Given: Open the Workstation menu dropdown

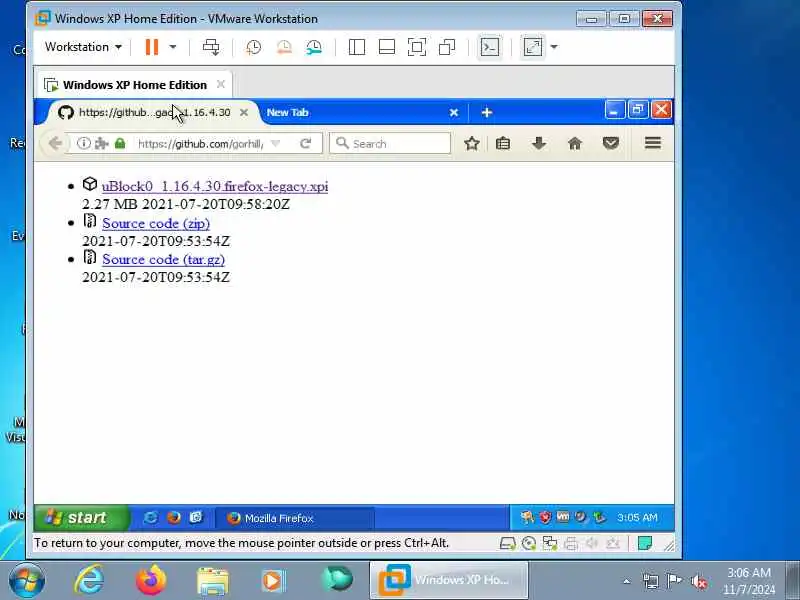Looking at the screenshot, I should tap(84, 47).
